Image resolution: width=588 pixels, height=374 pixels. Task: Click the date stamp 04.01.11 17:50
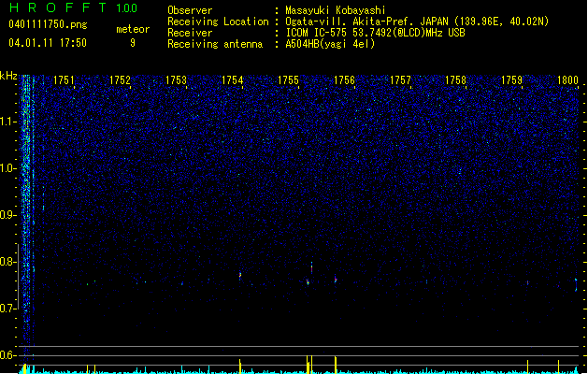pyautogui.click(x=48, y=43)
